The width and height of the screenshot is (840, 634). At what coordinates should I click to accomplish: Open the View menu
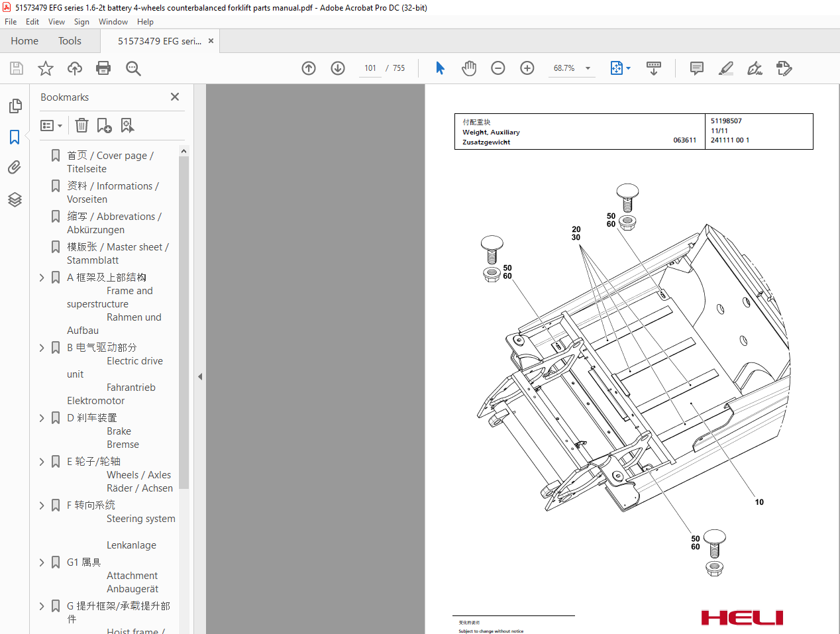[x=56, y=22]
